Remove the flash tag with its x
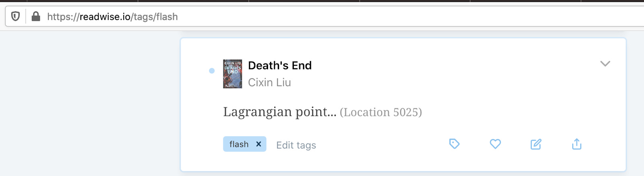Image resolution: width=644 pixels, height=176 pixels. coord(258,144)
